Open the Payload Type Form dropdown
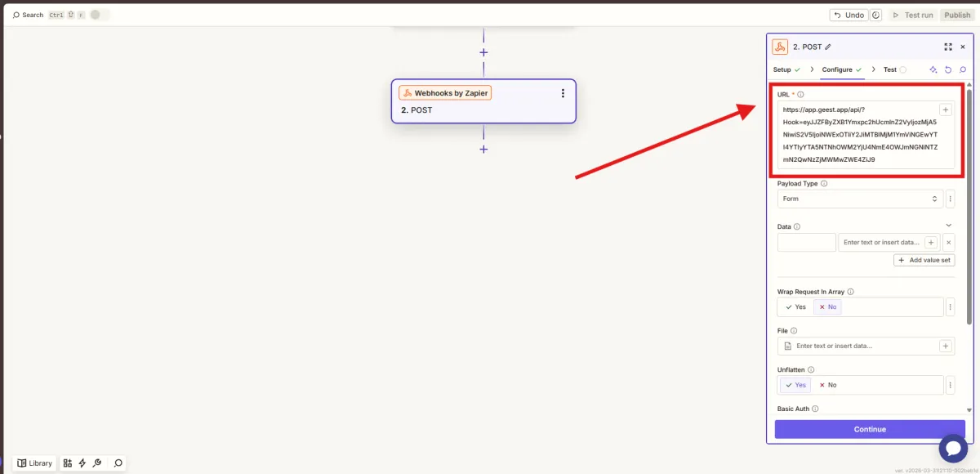This screenshot has height=474, width=980. coord(860,199)
